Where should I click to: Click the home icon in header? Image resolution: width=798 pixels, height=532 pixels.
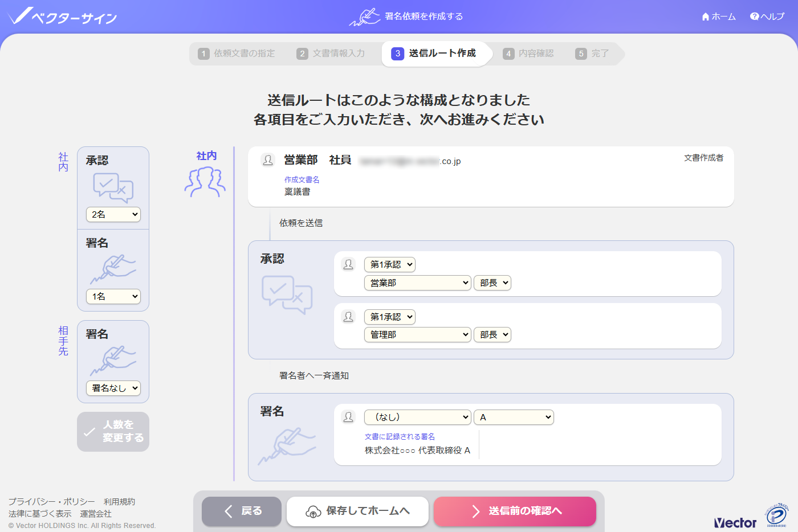coord(706,17)
